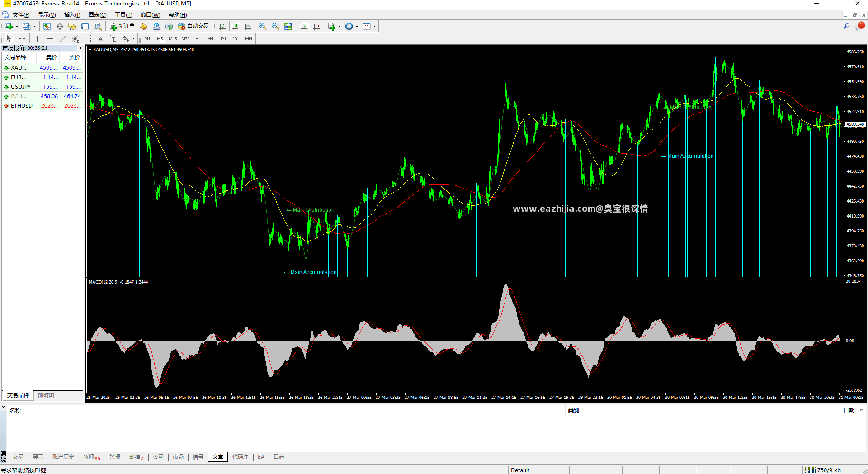Switch timeframe to H1
Viewport: 868px width, 474px height.
click(198, 39)
